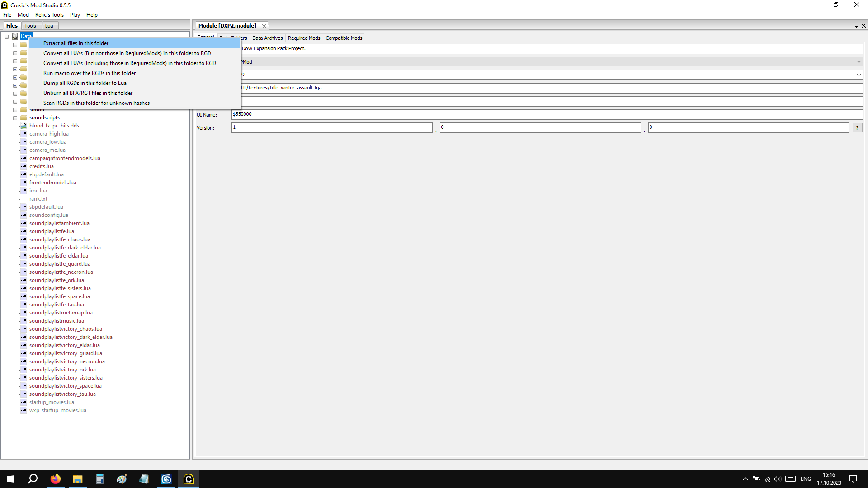The image size is (868, 488).
Task: Open the Relic's Tools menu
Action: point(49,15)
